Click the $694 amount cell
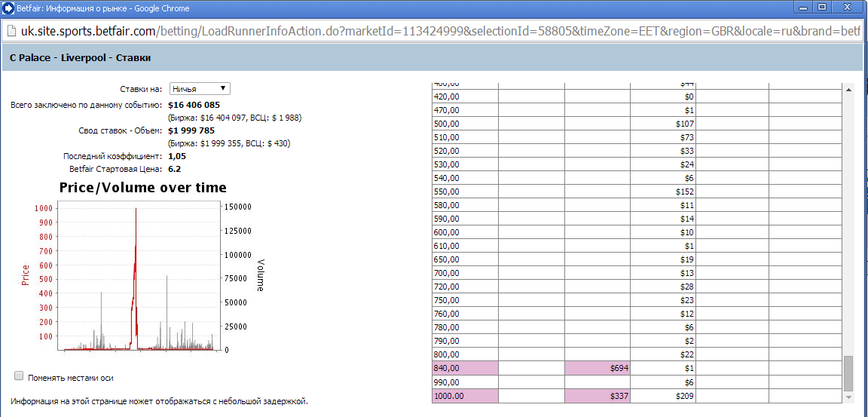 (598, 368)
